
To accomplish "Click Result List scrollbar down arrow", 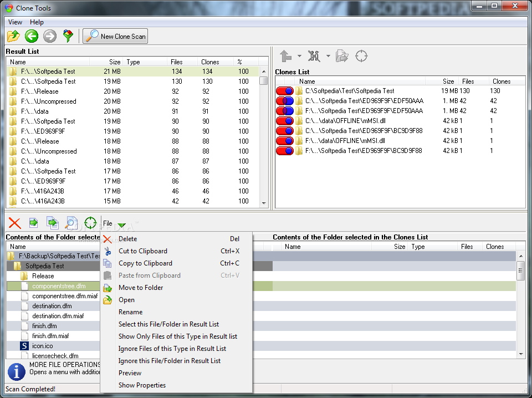I will tap(264, 203).
